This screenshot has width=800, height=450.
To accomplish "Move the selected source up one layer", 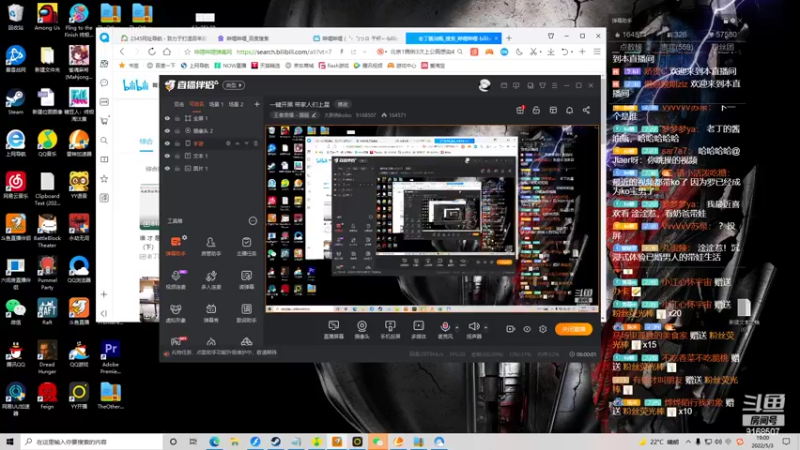I will pos(237,143).
